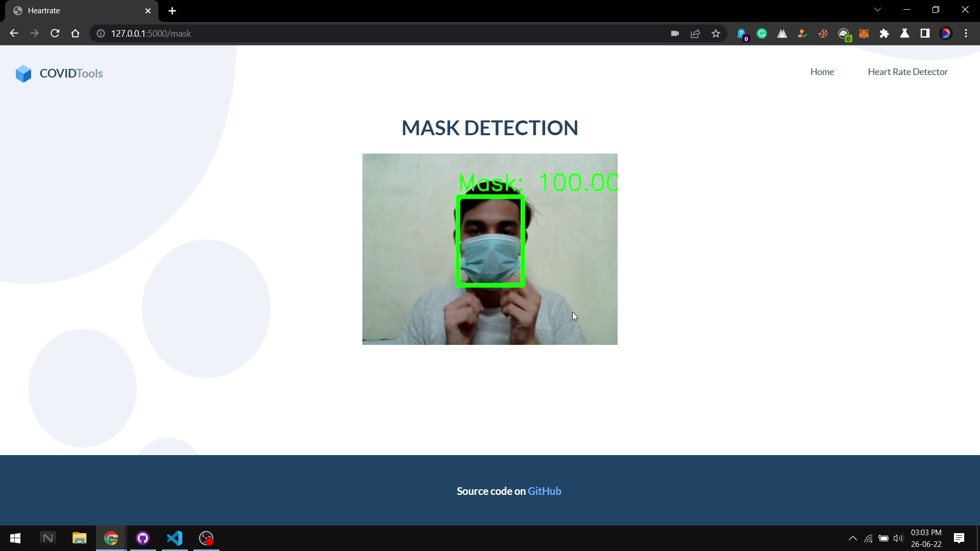980x551 pixels.
Task: Click the COVIDTools logo
Action: (59, 73)
